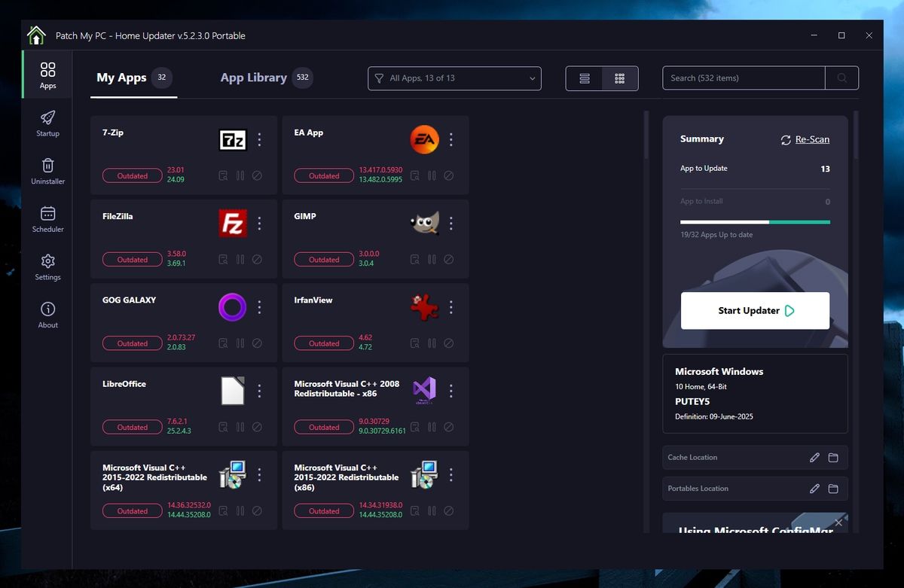
Task: Click the document-search icon on the GOG GALAXY card
Action: tap(223, 343)
